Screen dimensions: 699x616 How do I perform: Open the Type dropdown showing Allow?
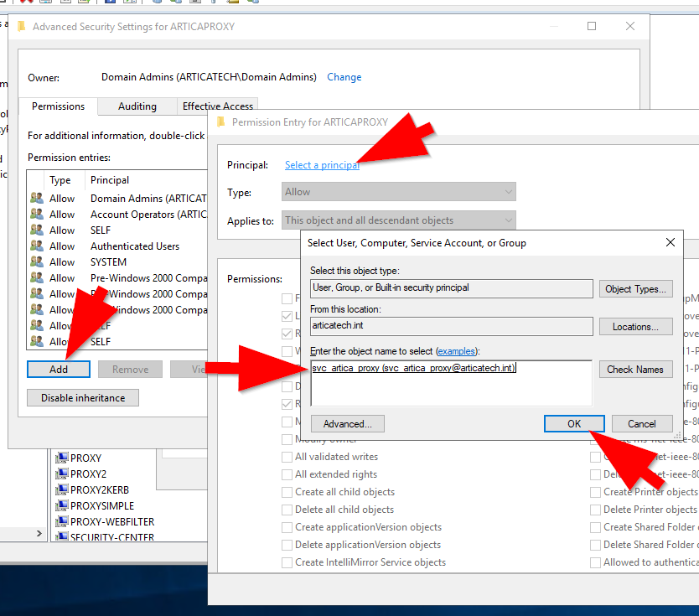pyautogui.click(x=399, y=192)
